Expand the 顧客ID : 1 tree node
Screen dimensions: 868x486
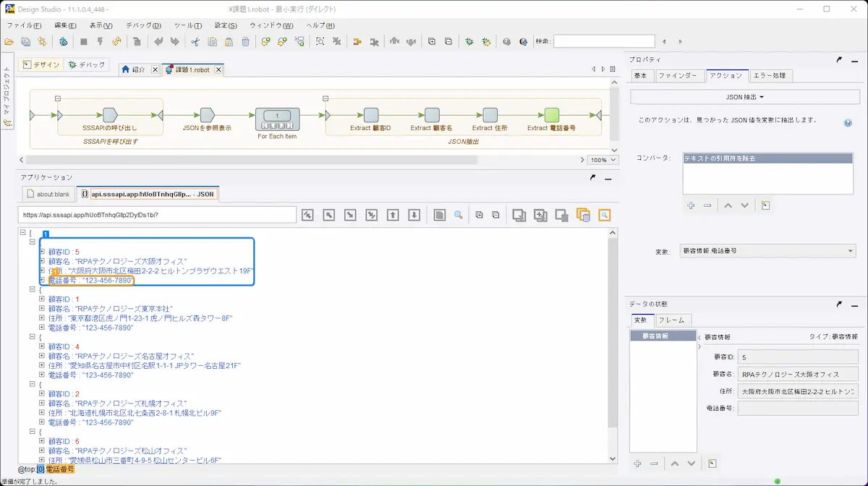tap(42, 299)
